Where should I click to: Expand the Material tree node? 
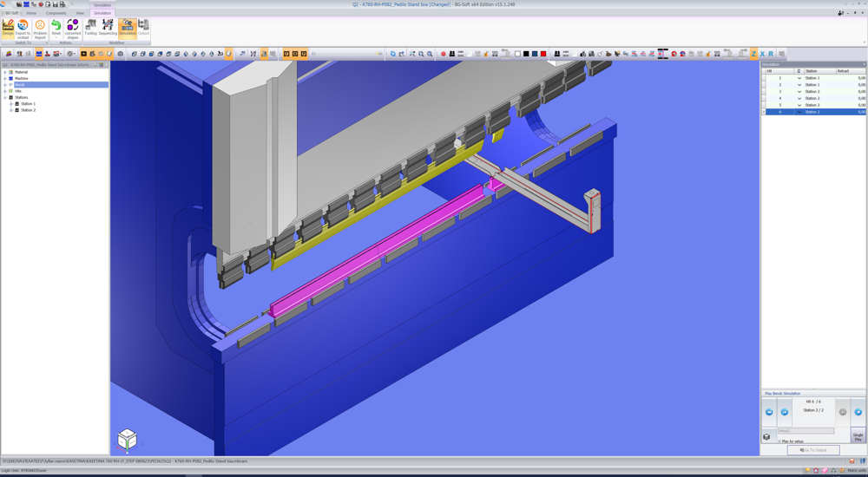coord(5,72)
